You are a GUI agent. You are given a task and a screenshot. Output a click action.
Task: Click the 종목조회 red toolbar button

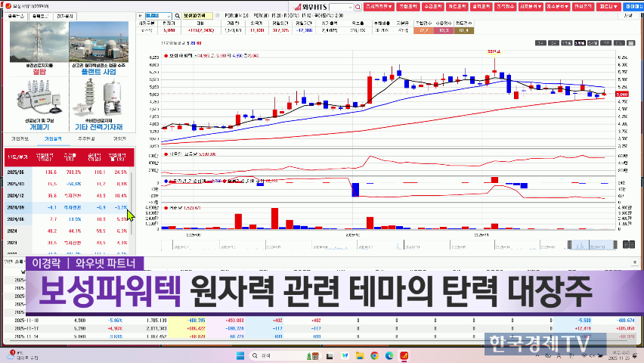(407, 6)
